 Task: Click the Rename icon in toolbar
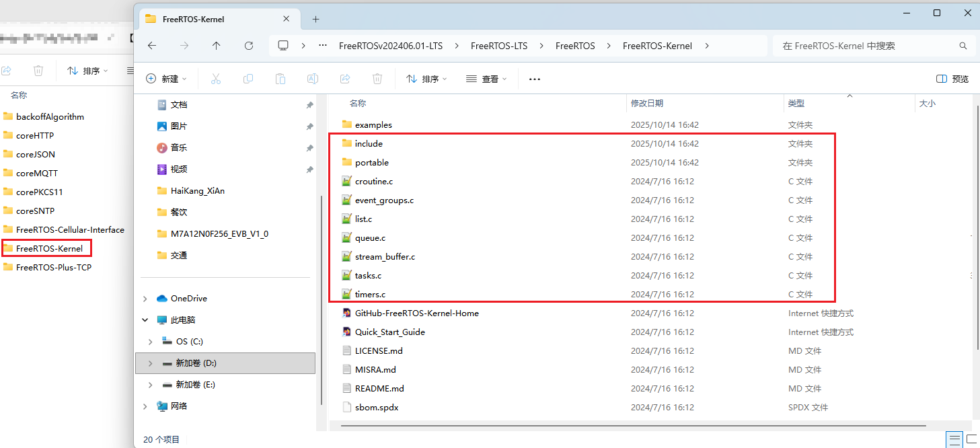click(313, 79)
